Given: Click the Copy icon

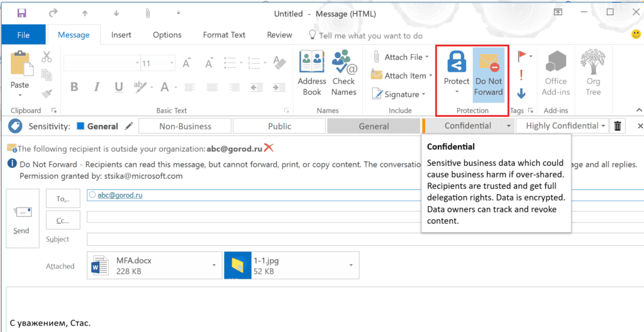Looking at the screenshot, I should click(x=47, y=75).
